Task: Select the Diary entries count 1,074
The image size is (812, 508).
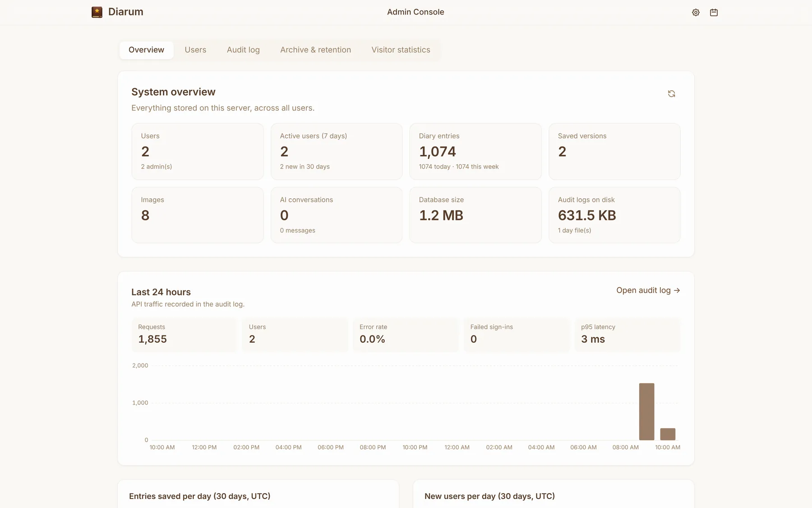Action: pyautogui.click(x=437, y=152)
